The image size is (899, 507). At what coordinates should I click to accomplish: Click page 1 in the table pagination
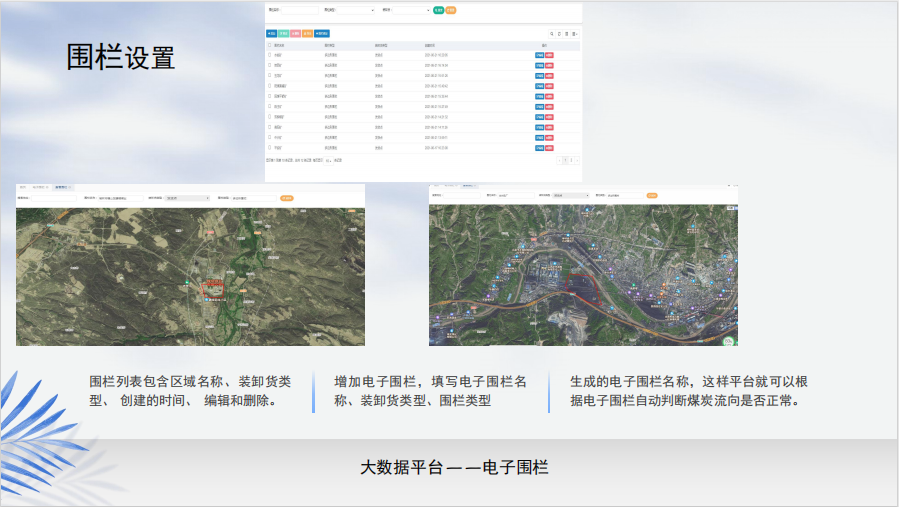566,160
